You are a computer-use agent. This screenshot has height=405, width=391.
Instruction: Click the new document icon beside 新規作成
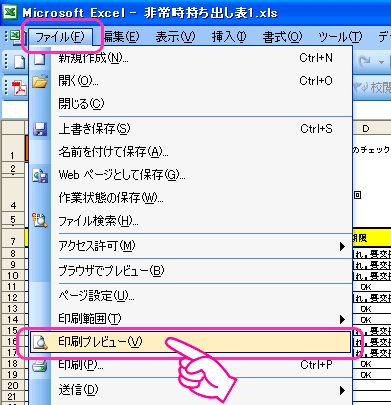tap(40, 59)
